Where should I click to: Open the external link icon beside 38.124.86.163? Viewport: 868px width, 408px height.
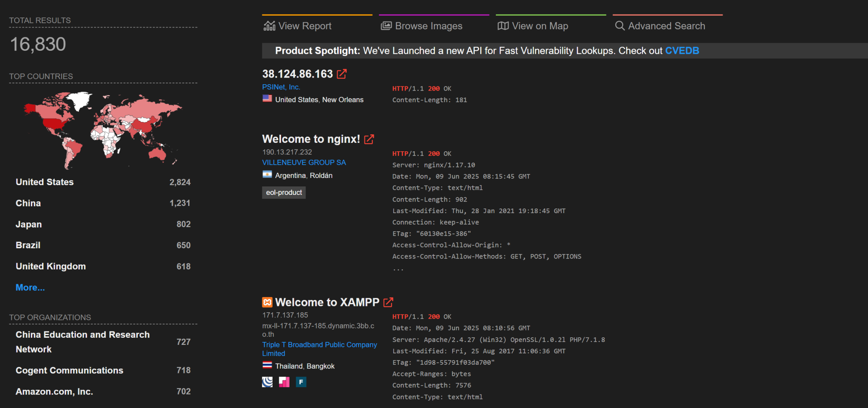[x=342, y=73]
